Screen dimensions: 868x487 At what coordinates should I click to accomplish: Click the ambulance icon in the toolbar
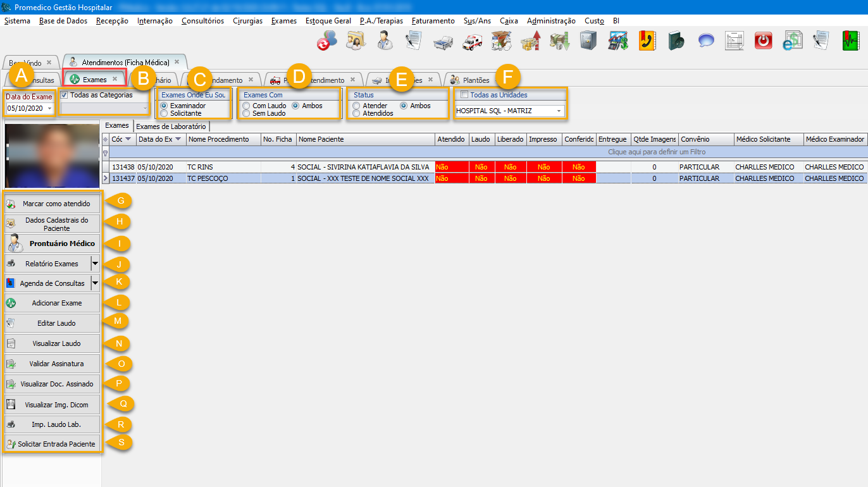tap(472, 42)
